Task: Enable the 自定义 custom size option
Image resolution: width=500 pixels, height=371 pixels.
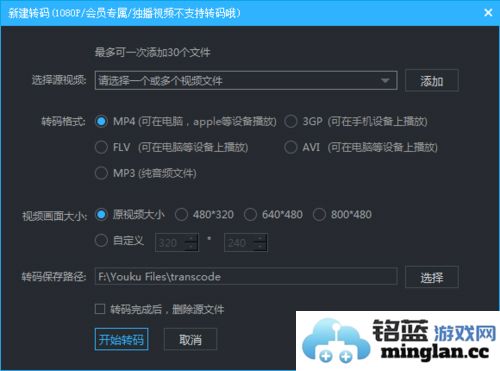Action: pos(101,240)
